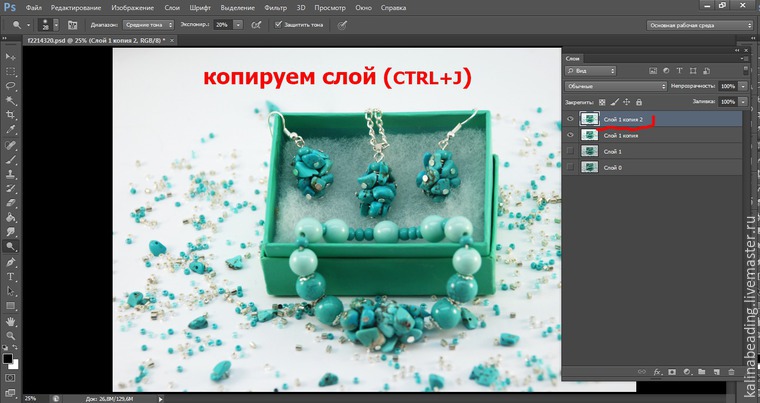Toggle lock transparent pixels
The height and width of the screenshot is (403, 760).
[x=602, y=102]
